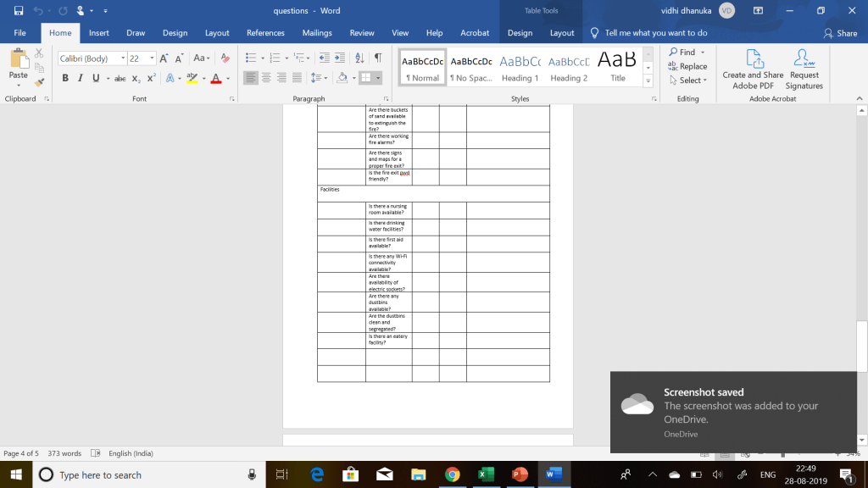Viewport: 868px width, 488px height.
Task: Open the font name dropdown
Action: (x=122, y=58)
